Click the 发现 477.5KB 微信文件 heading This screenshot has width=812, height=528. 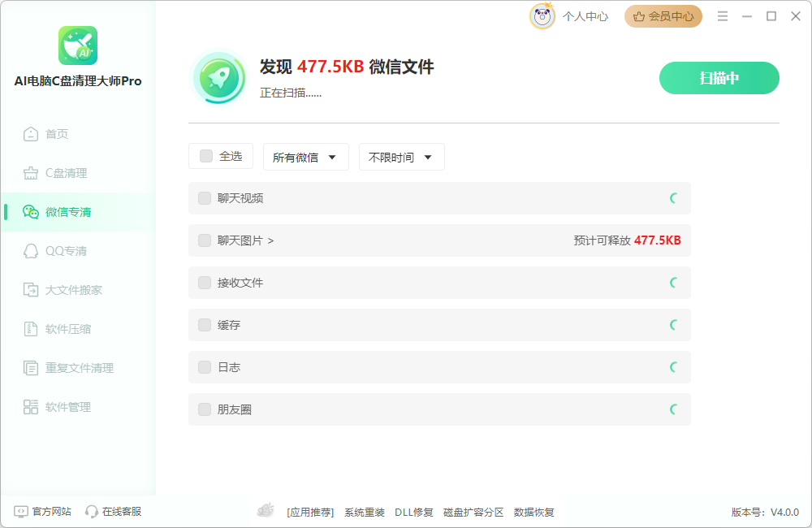point(347,67)
